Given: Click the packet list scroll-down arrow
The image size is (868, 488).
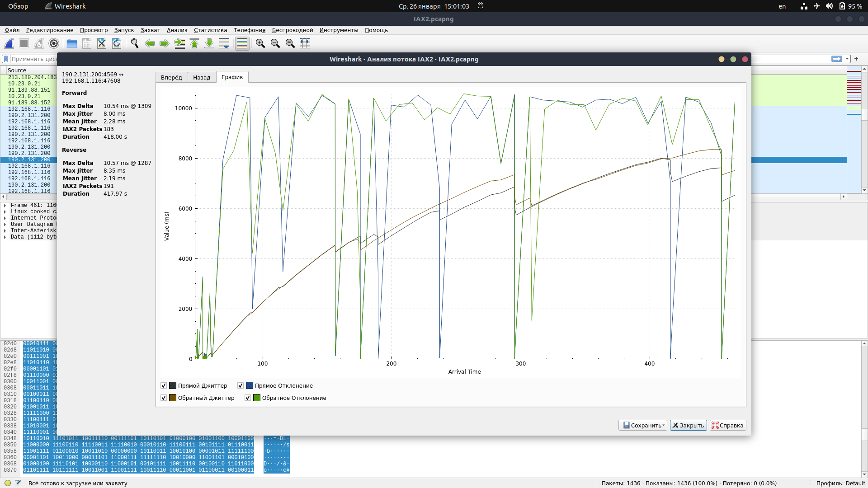Looking at the screenshot, I should (864, 190).
